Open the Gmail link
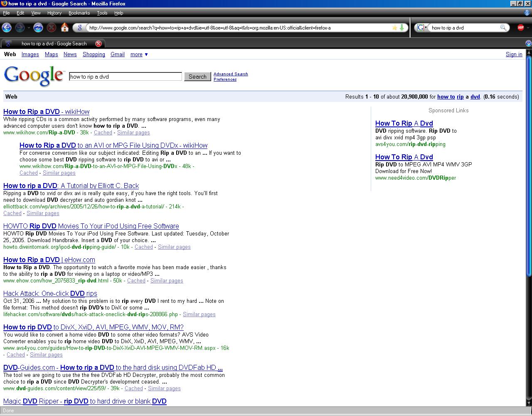 tap(118, 54)
